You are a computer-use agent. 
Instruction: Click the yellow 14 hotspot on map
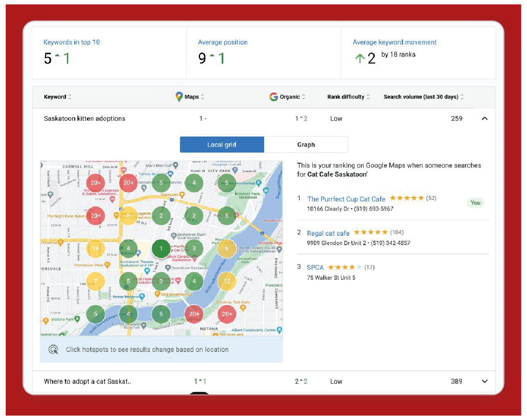[96, 248]
